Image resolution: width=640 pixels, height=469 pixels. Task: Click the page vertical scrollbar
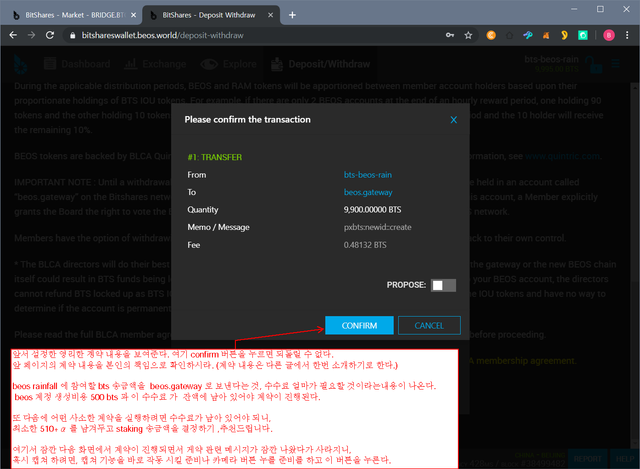point(635,265)
